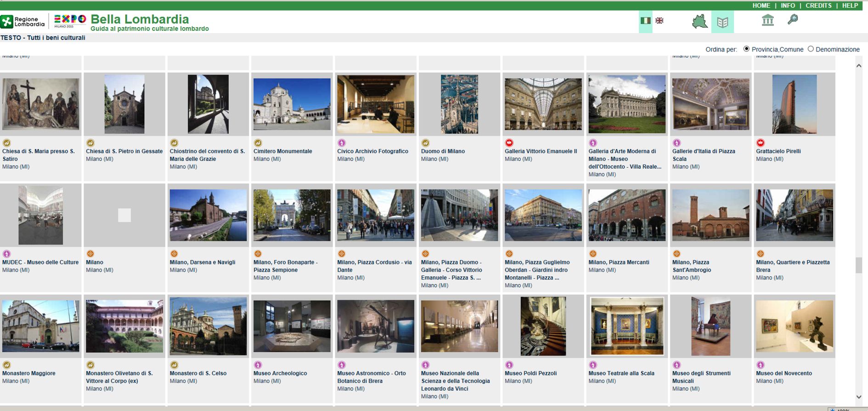The width and height of the screenshot is (868, 411).
Task: Click the red category icon above Grattacielo Pirelli
Action: click(761, 143)
